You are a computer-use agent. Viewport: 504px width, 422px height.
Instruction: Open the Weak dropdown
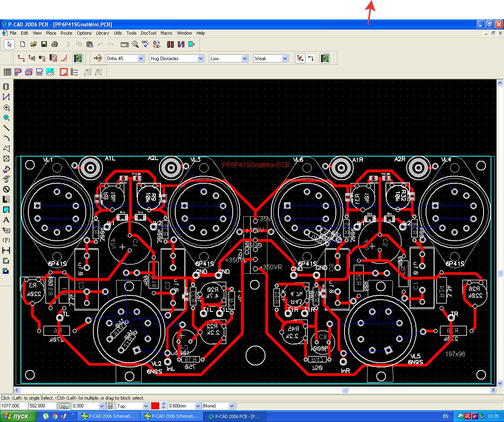(285, 59)
